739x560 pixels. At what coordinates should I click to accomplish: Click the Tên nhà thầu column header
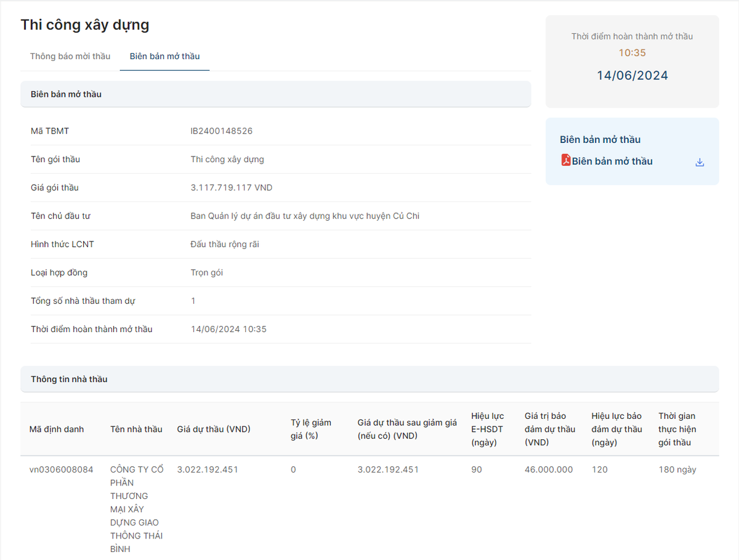(136, 429)
